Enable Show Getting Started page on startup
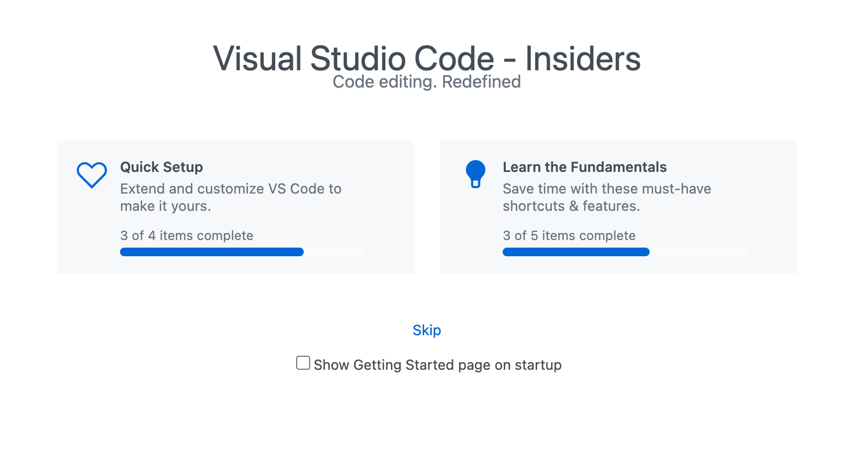Screen dimensions: 868x466 [x=303, y=363]
